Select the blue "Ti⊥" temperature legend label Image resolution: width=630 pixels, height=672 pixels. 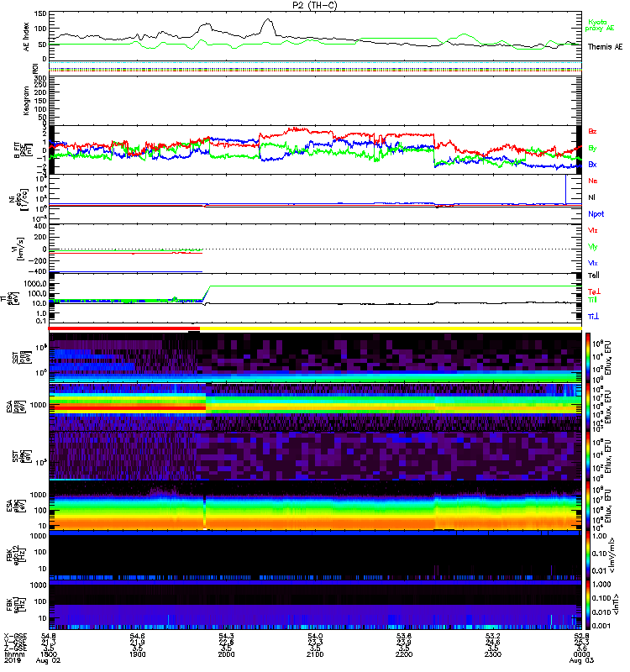pos(593,317)
